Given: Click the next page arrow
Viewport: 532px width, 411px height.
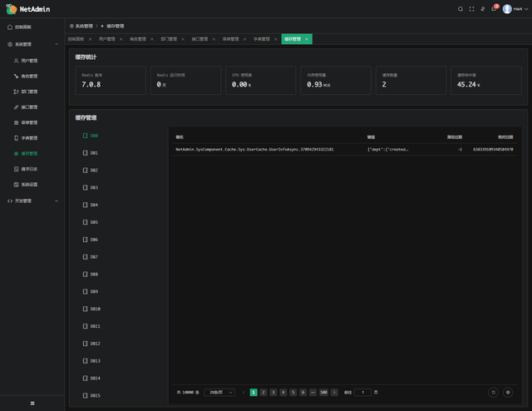Looking at the screenshot, I should pyautogui.click(x=334, y=392).
